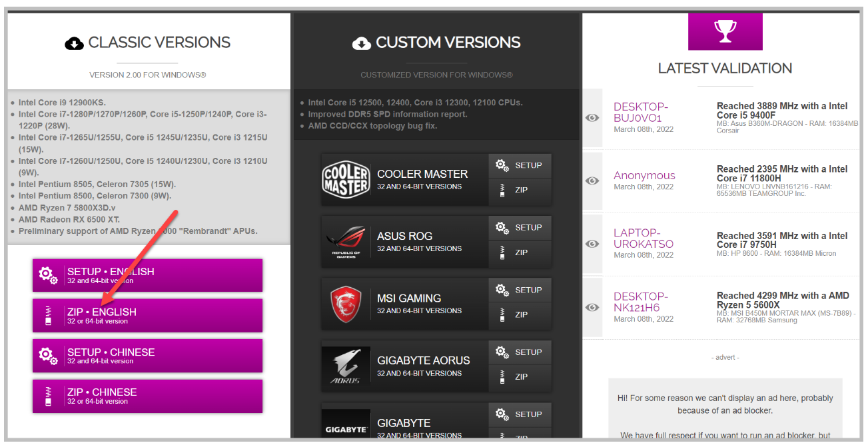Click zipper icon in Gigabyte Aorus ZIP

[x=502, y=376]
